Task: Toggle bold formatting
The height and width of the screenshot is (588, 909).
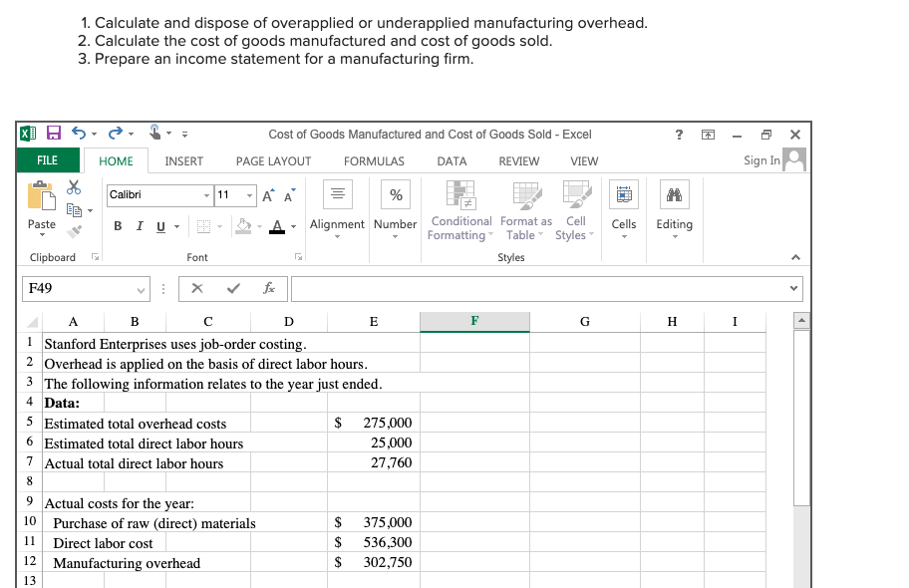Action: [x=118, y=225]
